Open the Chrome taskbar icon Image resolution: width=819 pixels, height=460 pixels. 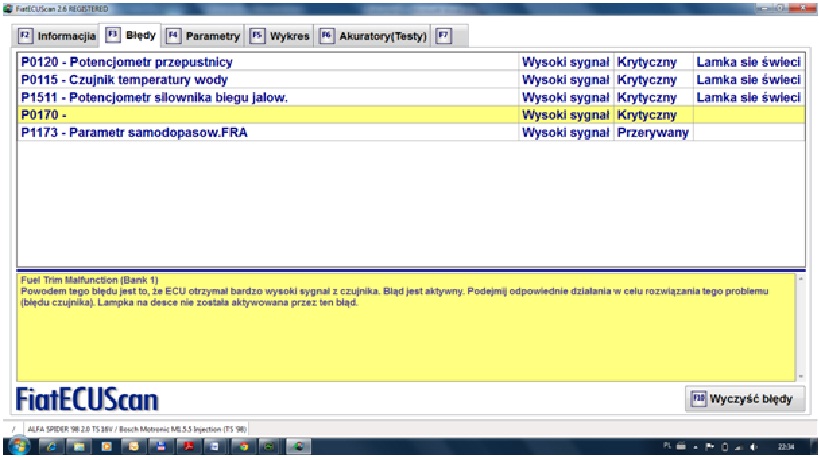(x=243, y=446)
